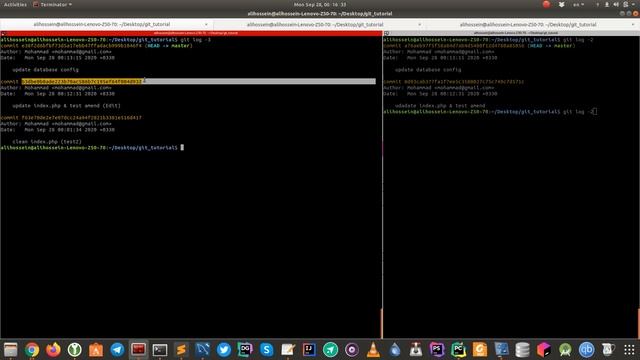Open the Activities overview
The width and height of the screenshot is (640, 360).
coord(15,4)
